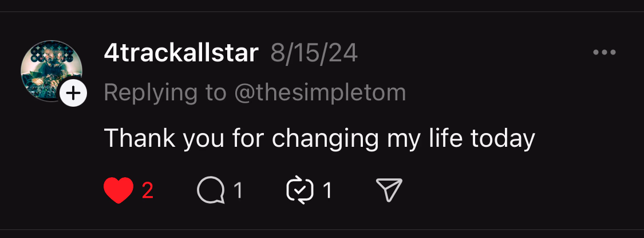Click the 'Replying to' label

point(165,92)
